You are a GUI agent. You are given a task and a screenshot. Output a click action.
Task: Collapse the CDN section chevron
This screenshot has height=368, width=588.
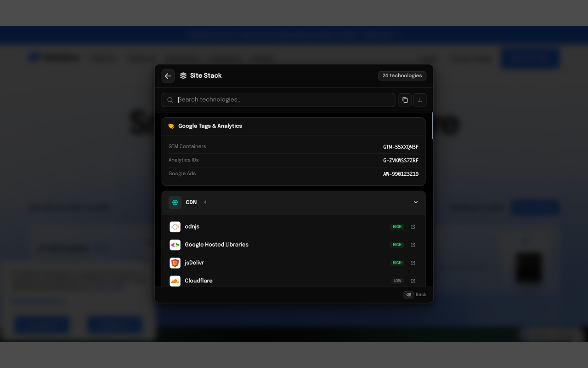416,202
